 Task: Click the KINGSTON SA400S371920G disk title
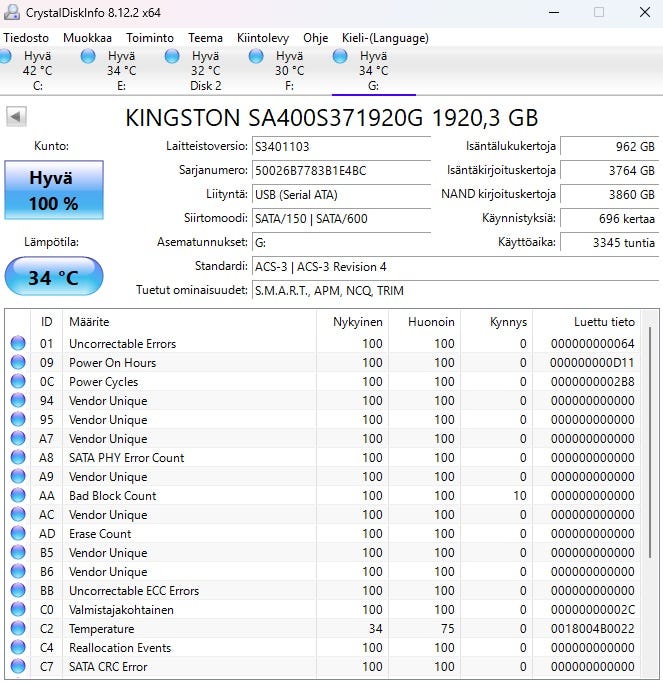pos(332,117)
